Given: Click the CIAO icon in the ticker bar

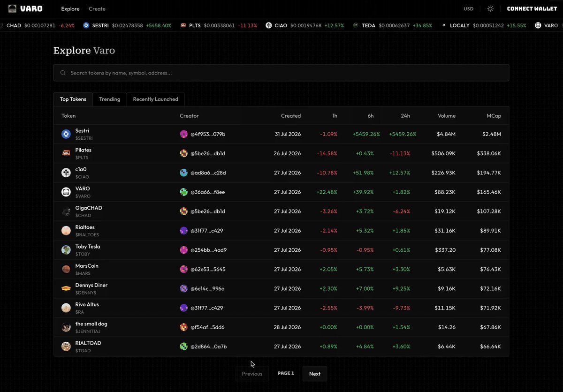Looking at the screenshot, I should click(269, 25).
